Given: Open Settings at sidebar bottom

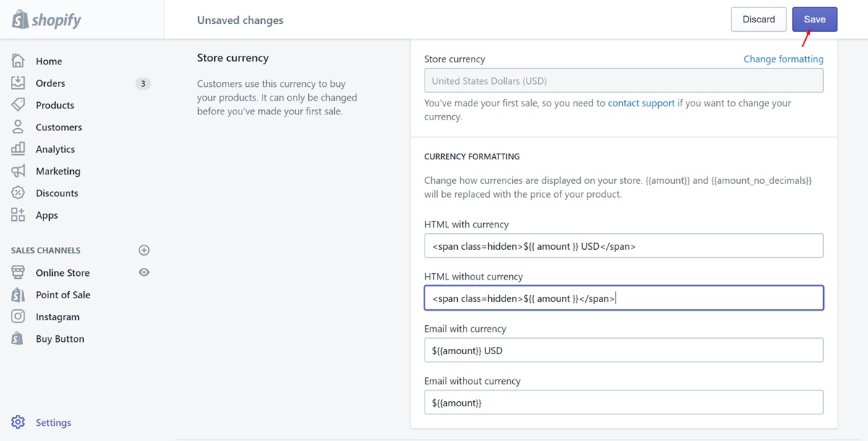Looking at the screenshot, I should (x=54, y=423).
